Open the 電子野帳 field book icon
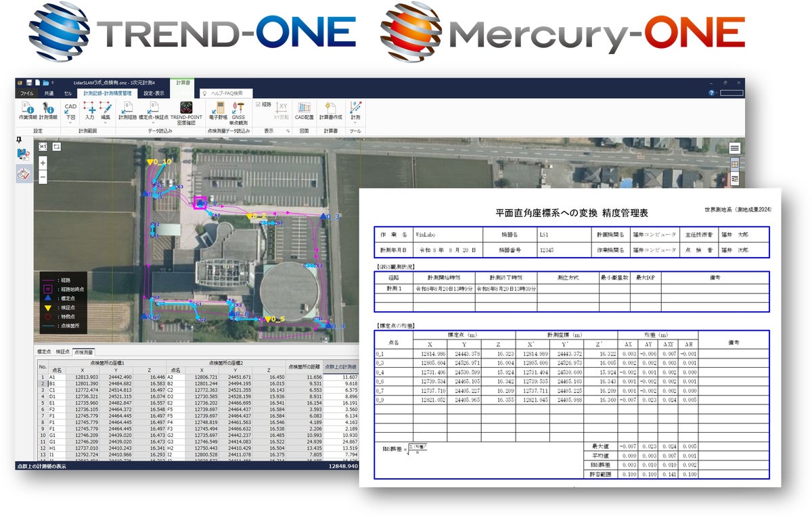 (219, 112)
